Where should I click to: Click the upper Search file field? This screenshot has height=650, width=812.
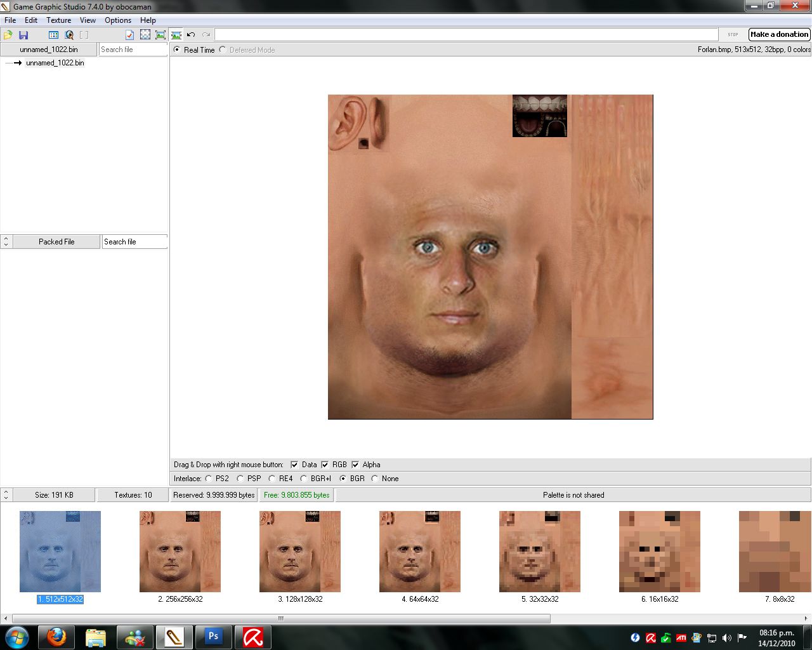pyautogui.click(x=133, y=50)
